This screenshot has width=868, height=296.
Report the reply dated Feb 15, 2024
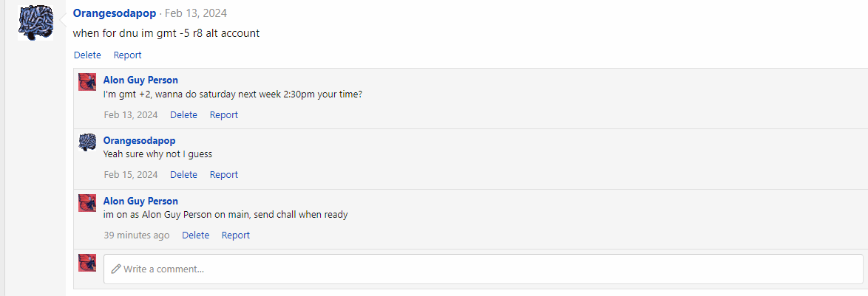223,174
